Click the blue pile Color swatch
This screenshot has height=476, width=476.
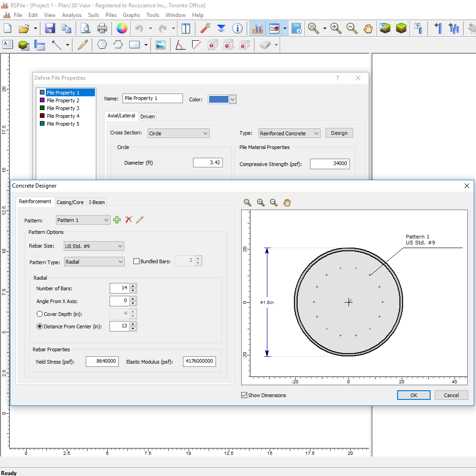[219, 99]
